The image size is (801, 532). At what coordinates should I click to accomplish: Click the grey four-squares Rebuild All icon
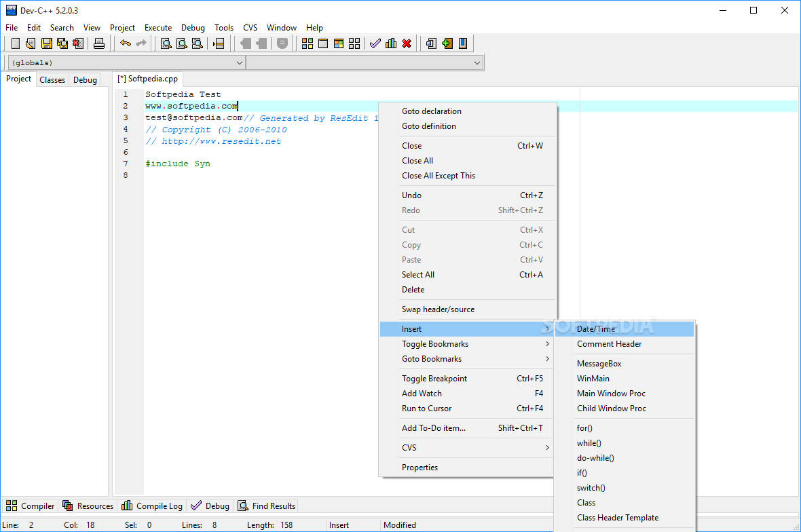354,43
